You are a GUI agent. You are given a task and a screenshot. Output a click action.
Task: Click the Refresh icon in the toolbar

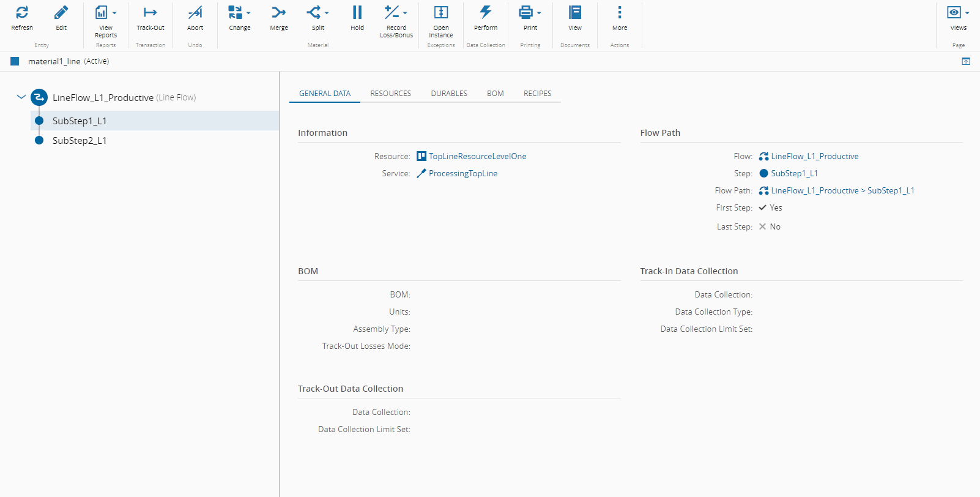[x=22, y=13]
